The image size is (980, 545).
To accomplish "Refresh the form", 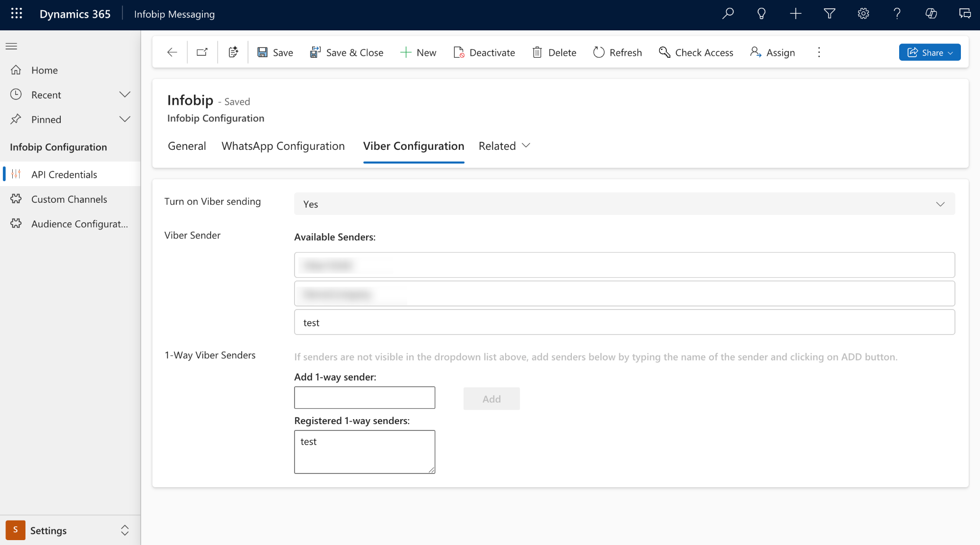I will tap(617, 52).
